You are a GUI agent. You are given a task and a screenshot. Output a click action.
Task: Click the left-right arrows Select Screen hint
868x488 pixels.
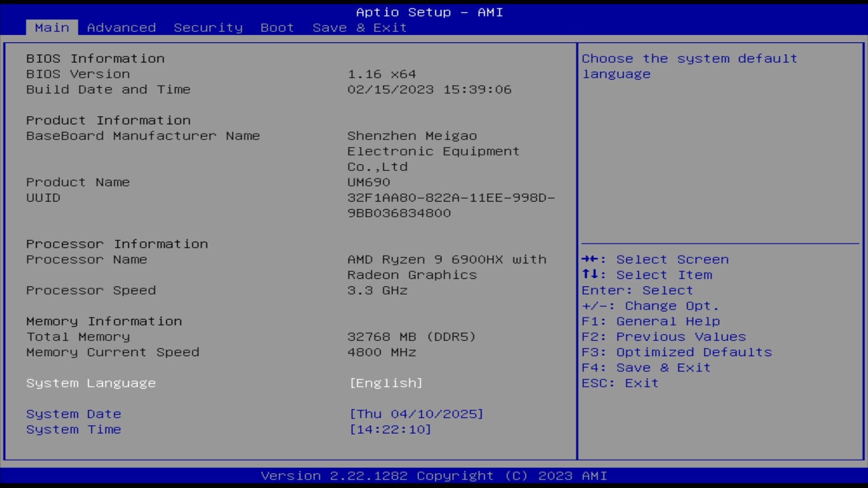[655, 259]
